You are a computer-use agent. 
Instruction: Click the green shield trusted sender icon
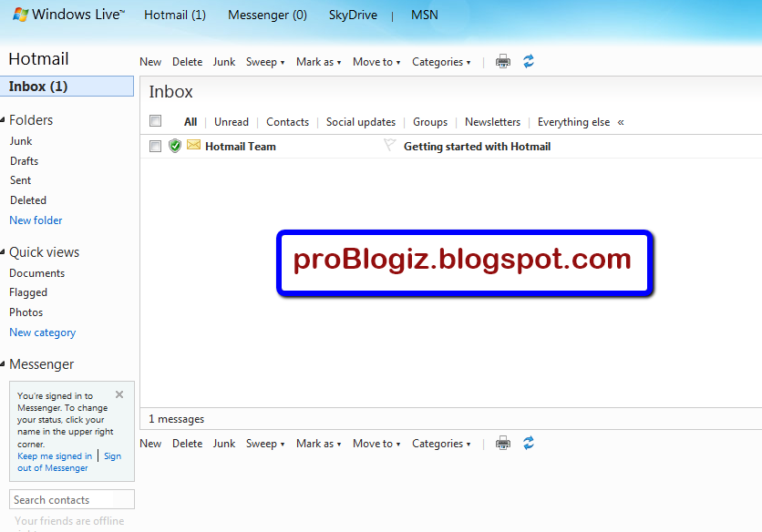[175, 146]
